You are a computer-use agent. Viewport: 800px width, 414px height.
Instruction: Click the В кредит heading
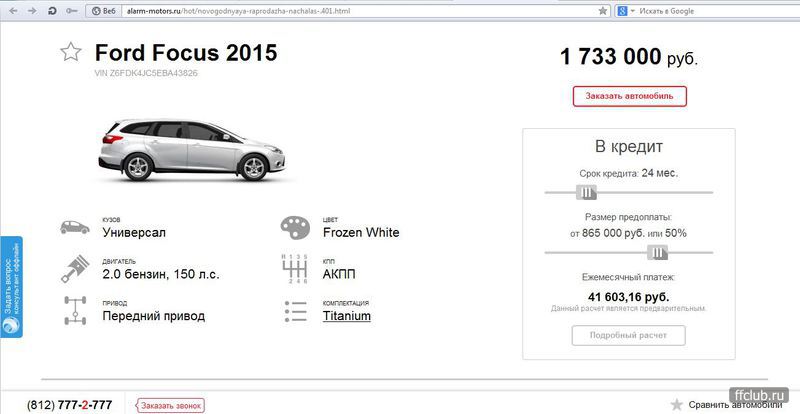(629, 147)
